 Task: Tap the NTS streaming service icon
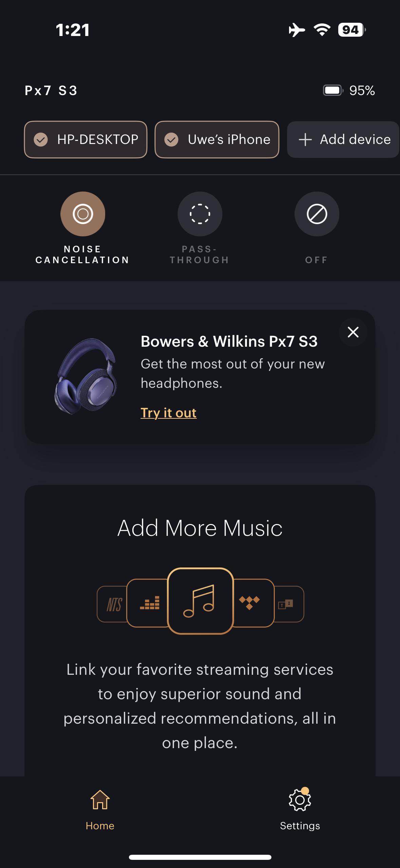pyautogui.click(x=113, y=604)
